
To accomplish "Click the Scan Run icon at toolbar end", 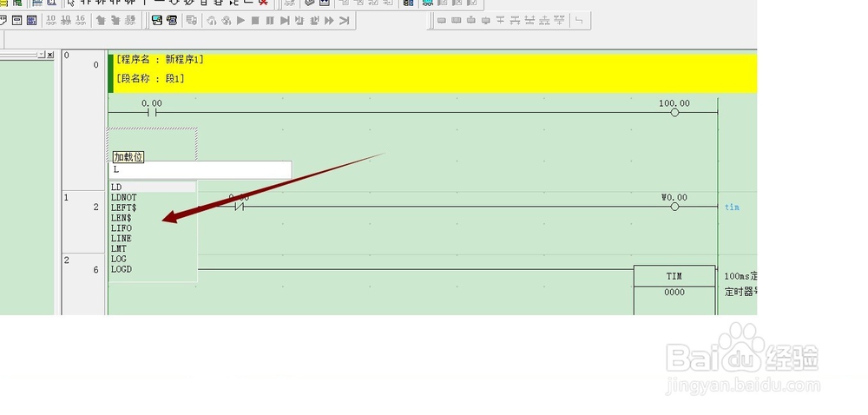I will point(345,21).
